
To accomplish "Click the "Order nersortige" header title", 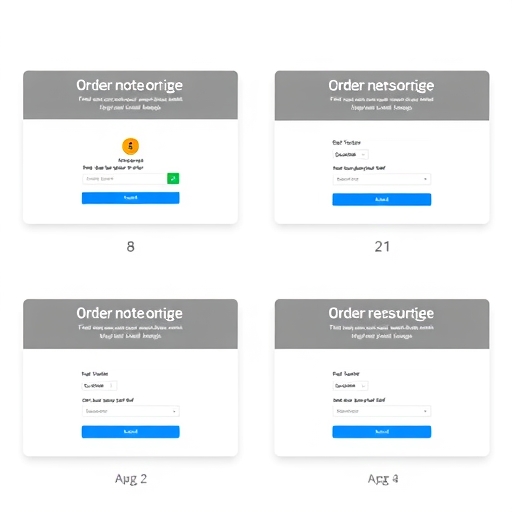I will point(381,86).
